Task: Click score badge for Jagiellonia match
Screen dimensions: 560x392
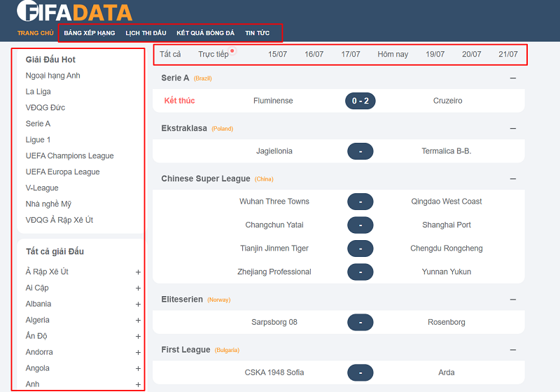Action: coord(360,151)
